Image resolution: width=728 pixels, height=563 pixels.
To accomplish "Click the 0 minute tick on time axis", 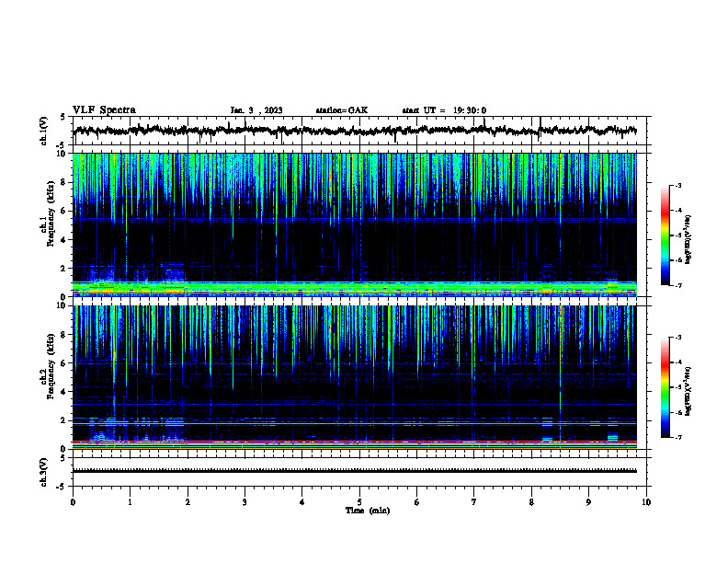I will (73, 502).
